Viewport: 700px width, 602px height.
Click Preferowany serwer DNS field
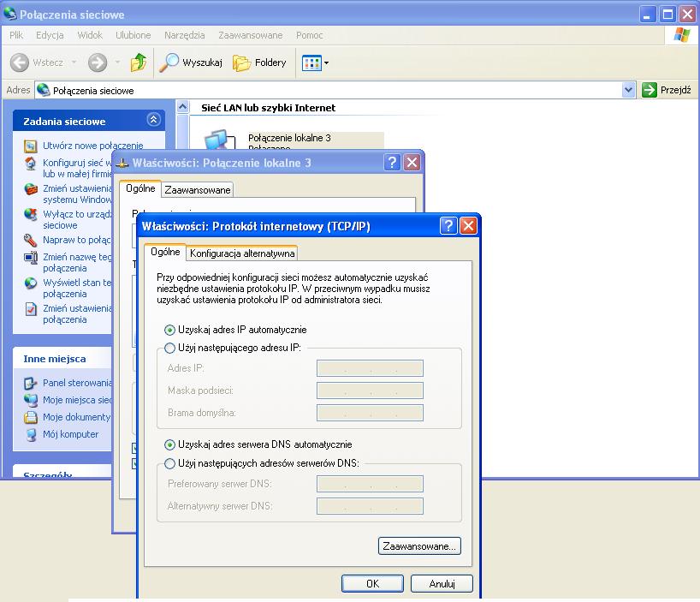pos(370,484)
